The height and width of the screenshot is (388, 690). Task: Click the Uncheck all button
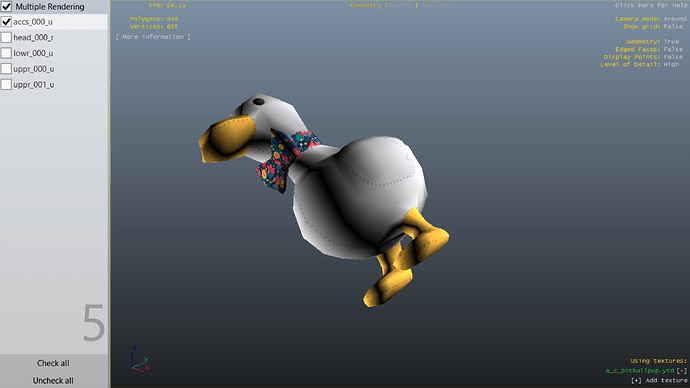[x=53, y=381]
